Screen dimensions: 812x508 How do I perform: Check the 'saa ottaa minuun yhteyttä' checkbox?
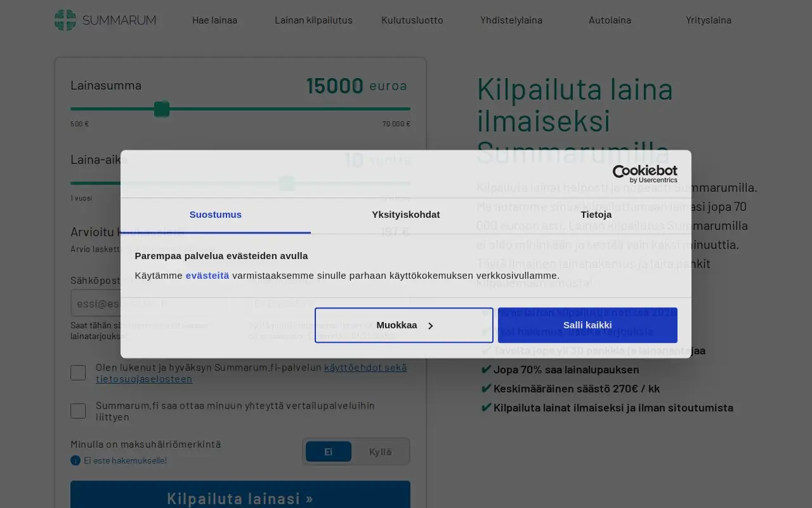78,411
